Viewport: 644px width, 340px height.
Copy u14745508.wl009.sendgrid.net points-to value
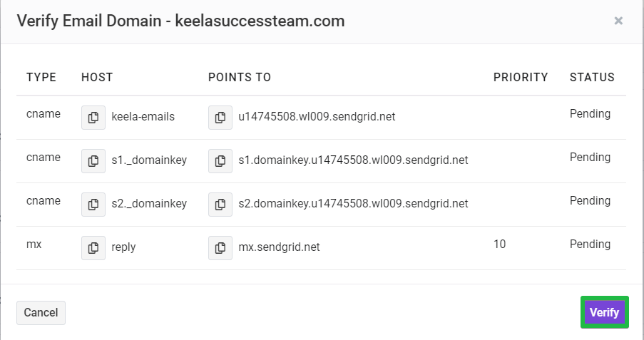click(220, 118)
